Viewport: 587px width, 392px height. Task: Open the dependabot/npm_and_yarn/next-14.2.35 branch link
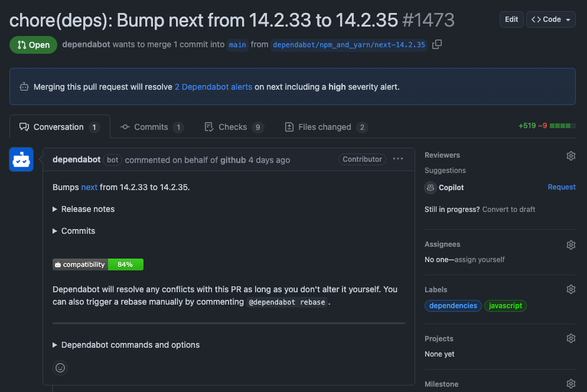pos(349,45)
